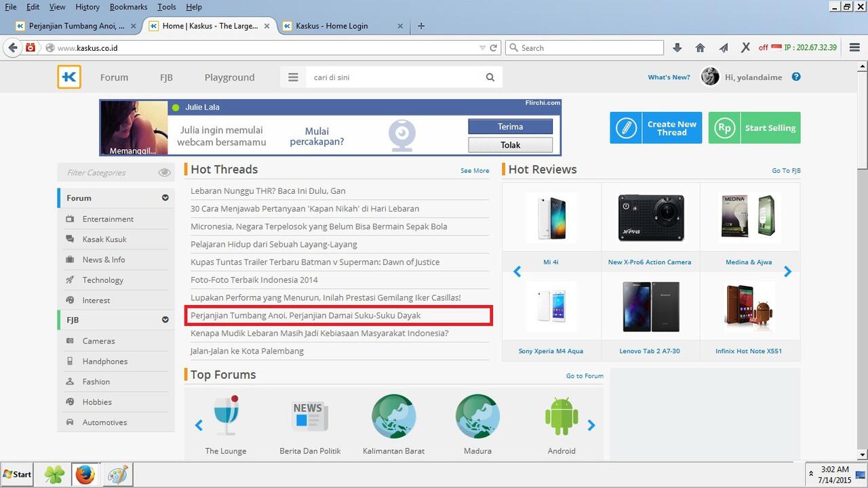The width and height of the screenshot is (868, 488).
Task: Click the browser home icon
Action: point(700,47)
